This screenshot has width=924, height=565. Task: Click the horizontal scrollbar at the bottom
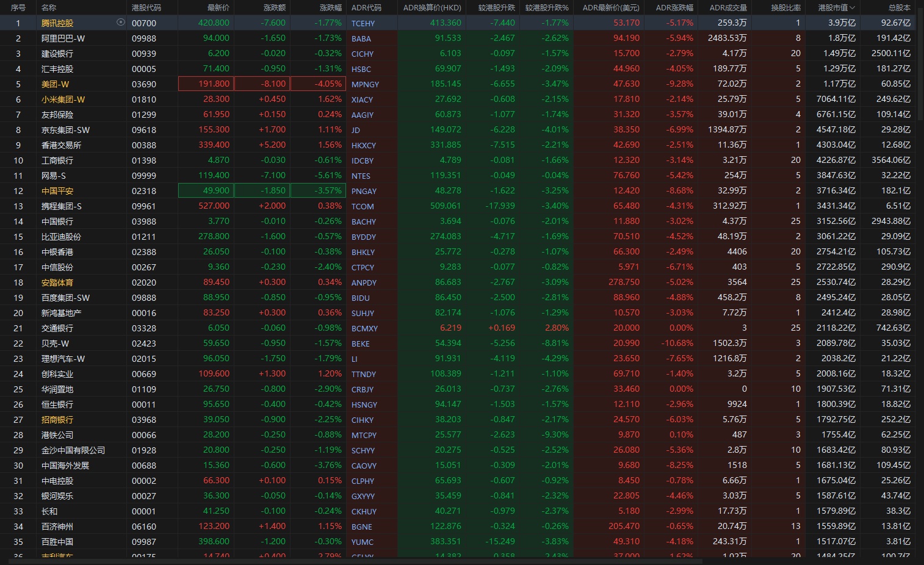click(x=366, y=561)
